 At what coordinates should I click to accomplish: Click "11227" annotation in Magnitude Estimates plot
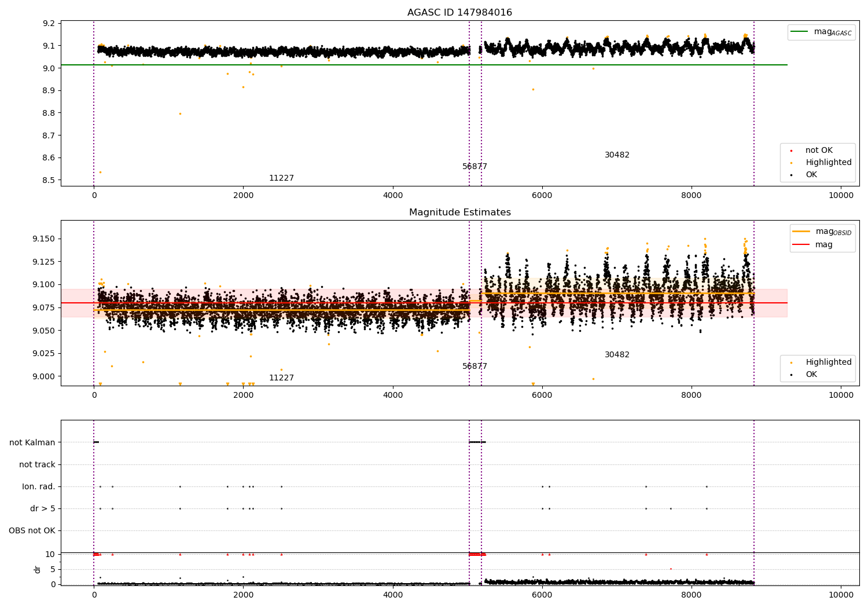coord(281,378)
